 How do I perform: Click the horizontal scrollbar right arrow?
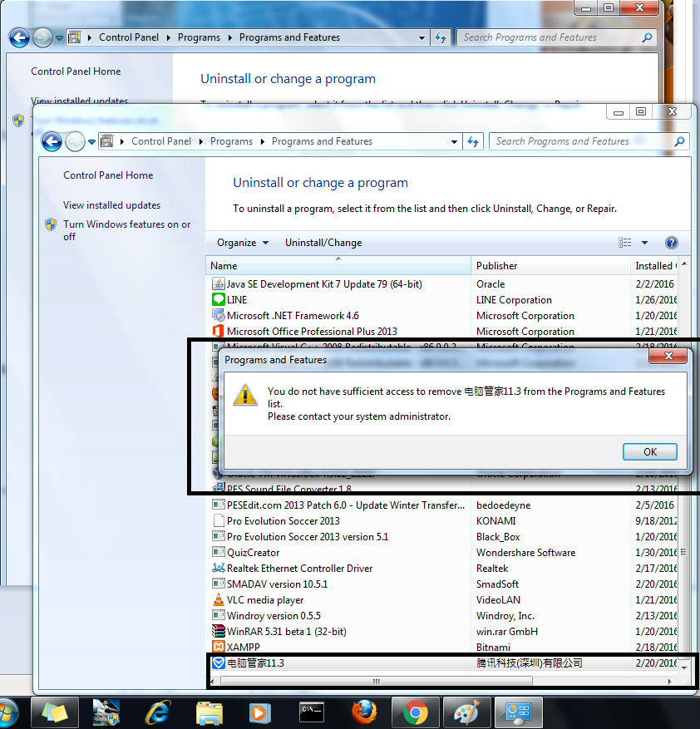(x=670, y=682)
